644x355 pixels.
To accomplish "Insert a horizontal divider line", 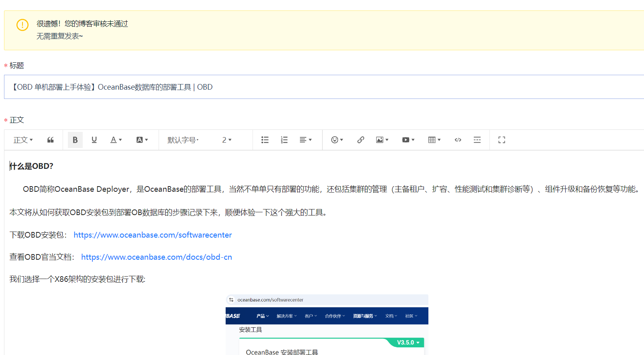I will [x=477, y=140].
